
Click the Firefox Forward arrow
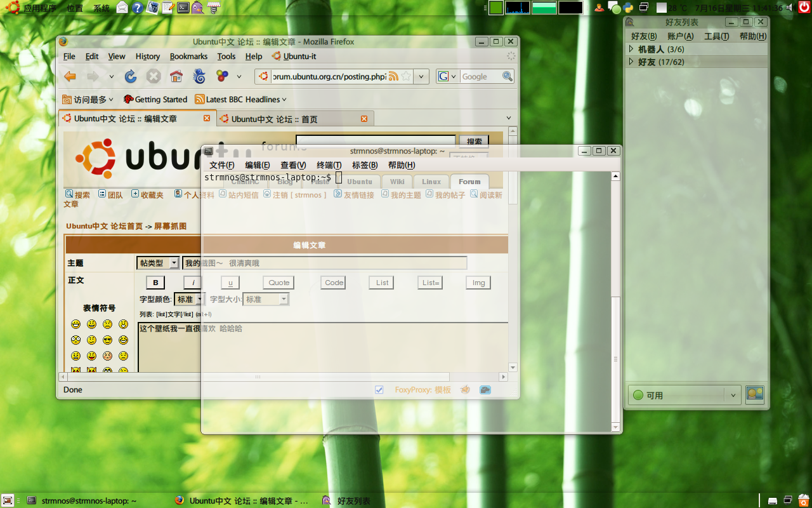(93, 76)
